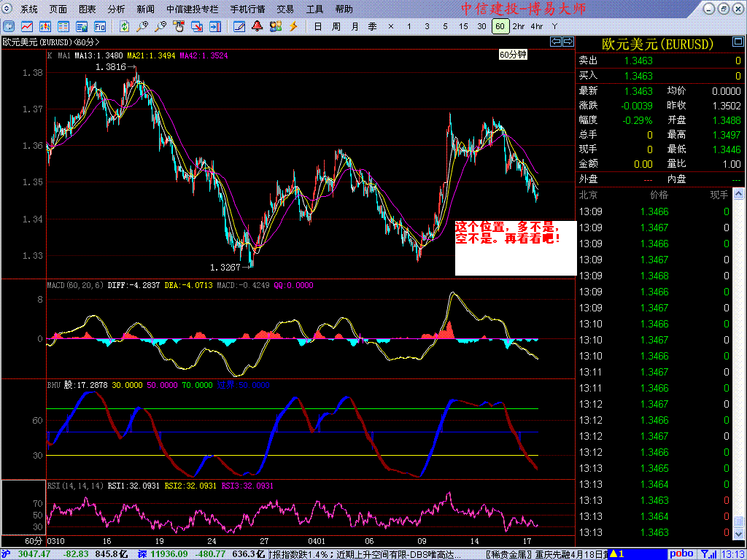Click the pobo logo in status bar
The image size is (747, 560).
click(x=681, y=554)
